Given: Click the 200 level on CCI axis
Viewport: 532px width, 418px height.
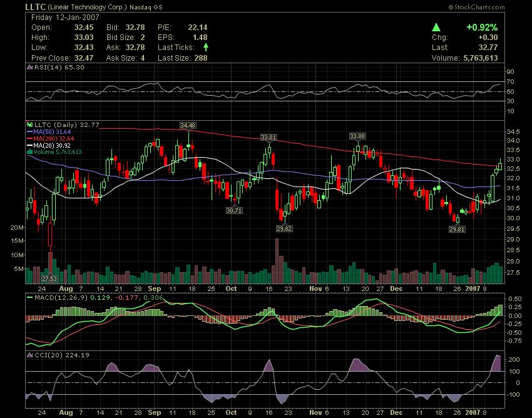Looking at the screenshot, I should [x=515, y=360].
